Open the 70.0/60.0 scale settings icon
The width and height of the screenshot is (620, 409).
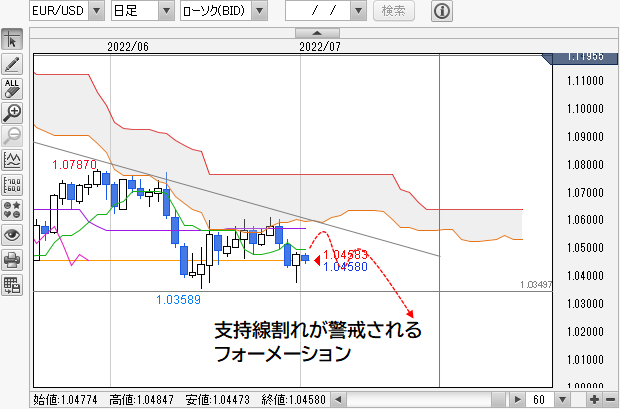coord(12,185)
